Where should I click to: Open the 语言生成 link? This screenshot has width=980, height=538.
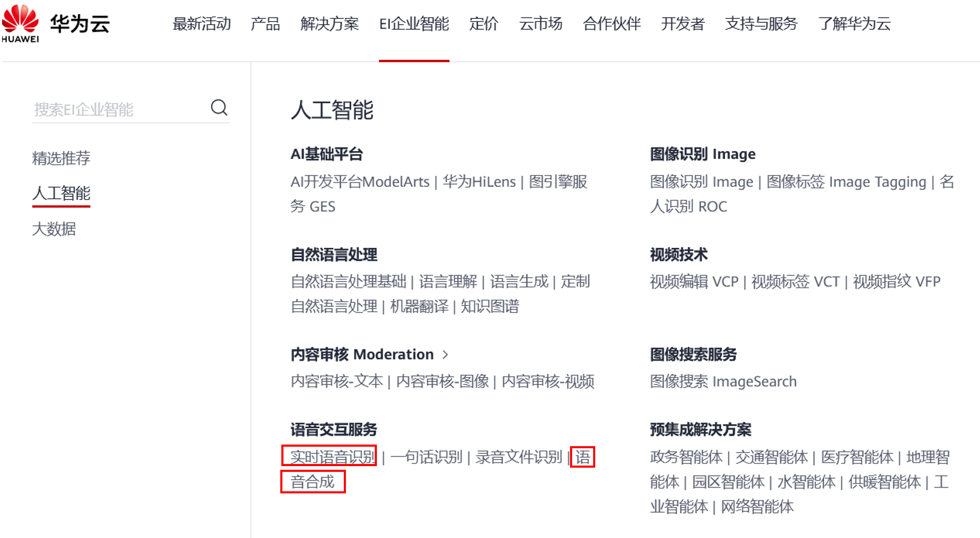point(519,281)
